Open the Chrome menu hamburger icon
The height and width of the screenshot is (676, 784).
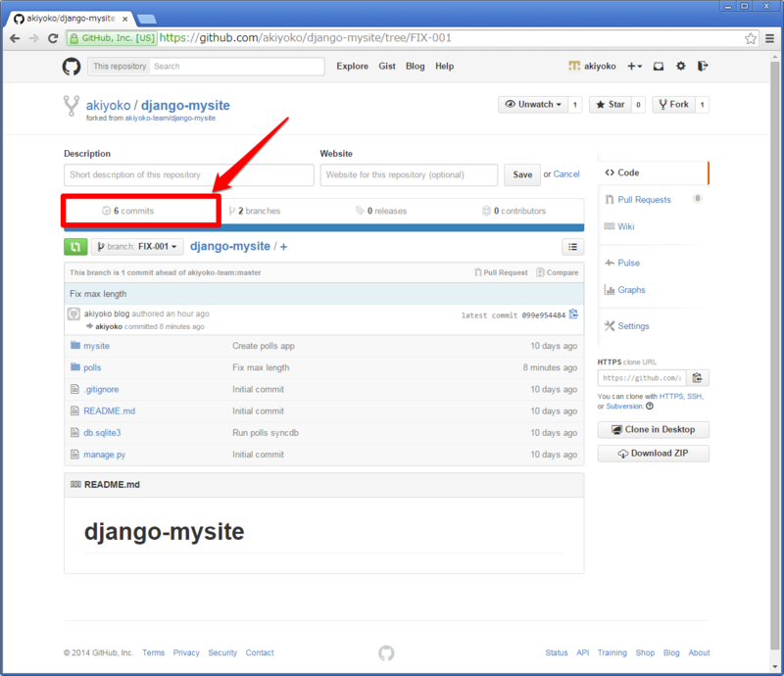click(770, 38)
